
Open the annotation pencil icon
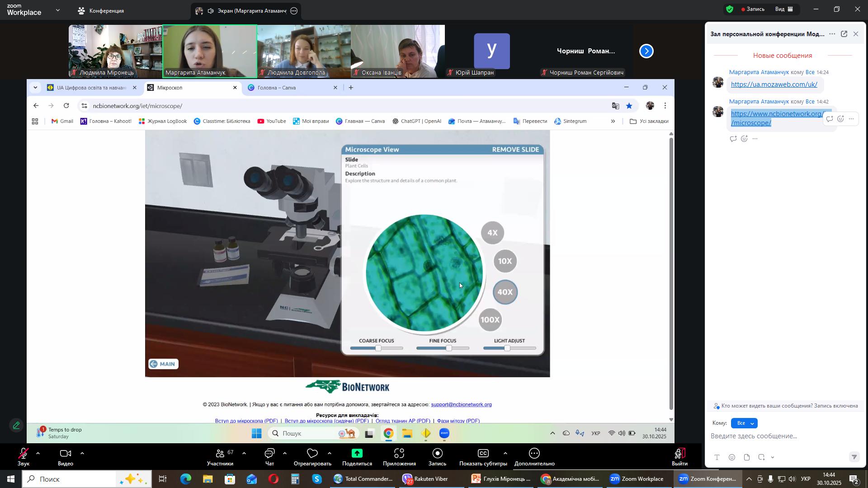[16, 426]
